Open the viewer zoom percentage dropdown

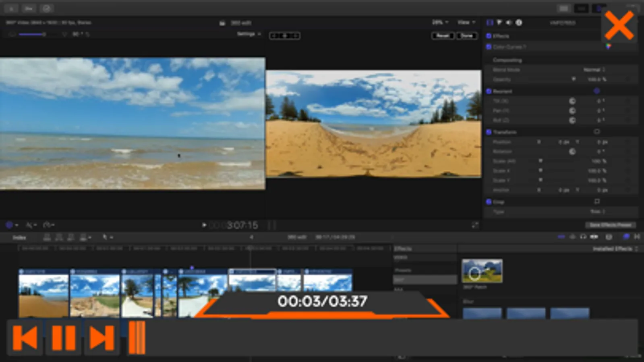[440, 23]
